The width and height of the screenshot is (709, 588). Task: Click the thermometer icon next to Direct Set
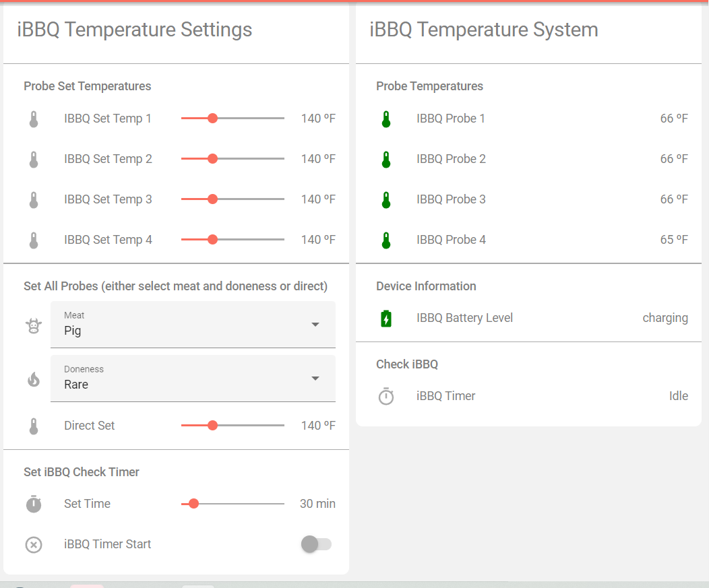pyautogui.click(x=34, y=425)
